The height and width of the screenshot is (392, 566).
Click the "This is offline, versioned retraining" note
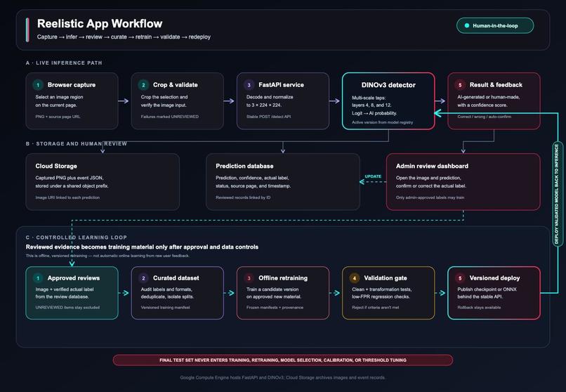coord(107,256)
